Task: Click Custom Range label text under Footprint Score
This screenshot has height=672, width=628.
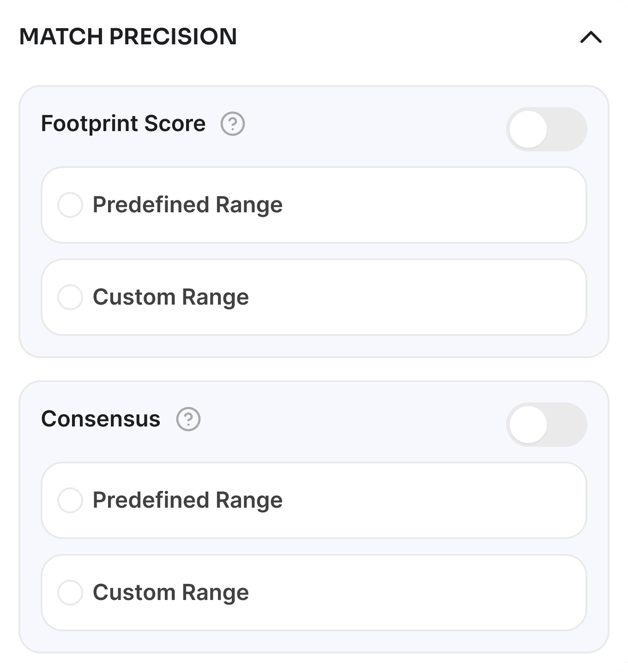Action: click(170, 297)
